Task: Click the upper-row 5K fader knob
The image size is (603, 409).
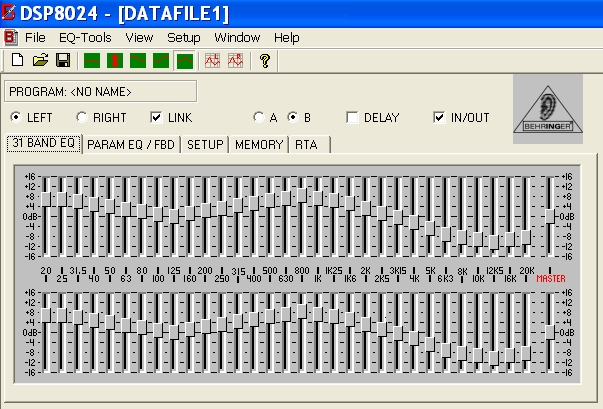Action: 430,228
